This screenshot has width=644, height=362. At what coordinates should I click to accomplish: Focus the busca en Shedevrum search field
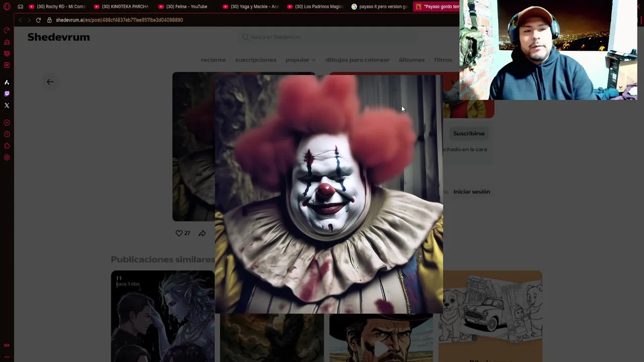point(327,37)
